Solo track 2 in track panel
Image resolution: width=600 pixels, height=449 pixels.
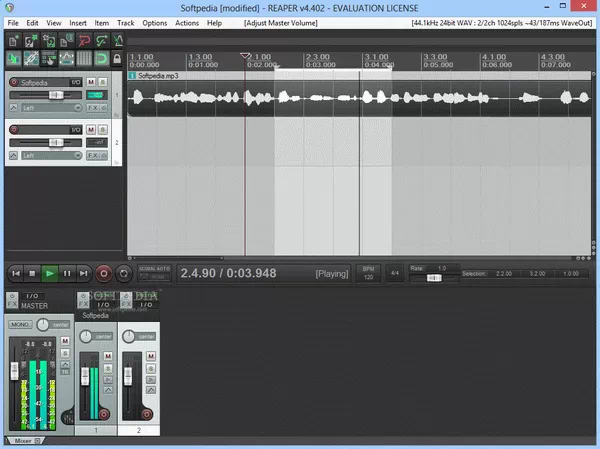click(103, 130)
